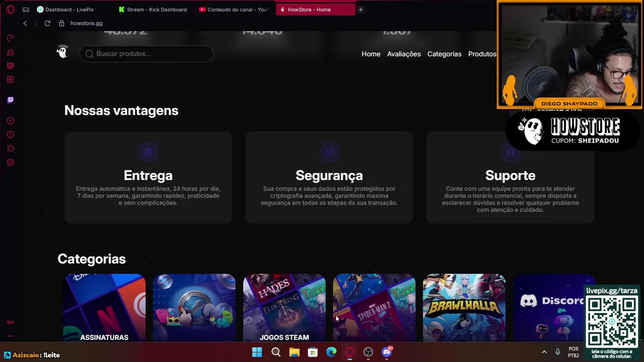Go back with the browser back arrow
Image resolution: width=644 pixels, height=362 pixels.
click(25, 23)
